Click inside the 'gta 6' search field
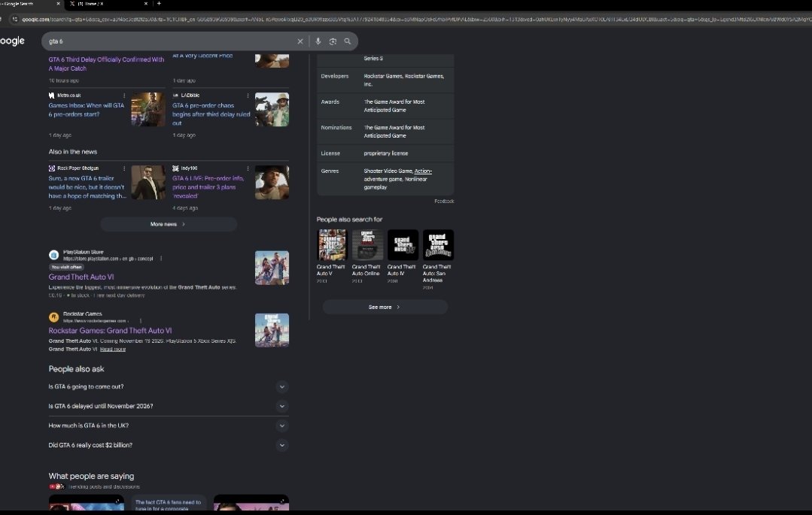Screen dimensions: 812x515 point(171,41)
